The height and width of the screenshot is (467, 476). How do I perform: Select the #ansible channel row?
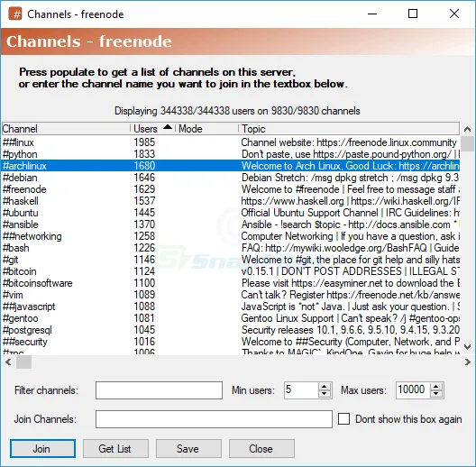231,224
